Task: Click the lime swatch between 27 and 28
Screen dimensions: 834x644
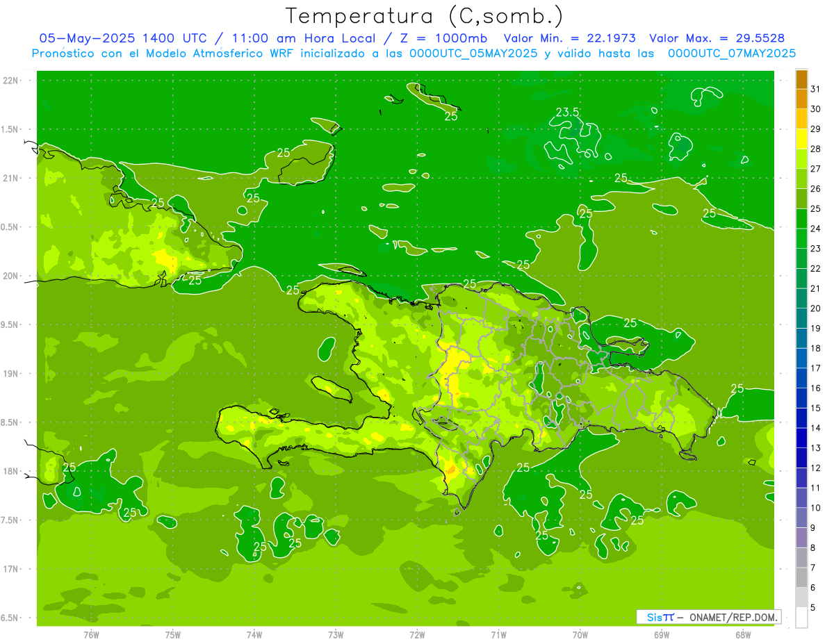Action: (x=801, y=158)
